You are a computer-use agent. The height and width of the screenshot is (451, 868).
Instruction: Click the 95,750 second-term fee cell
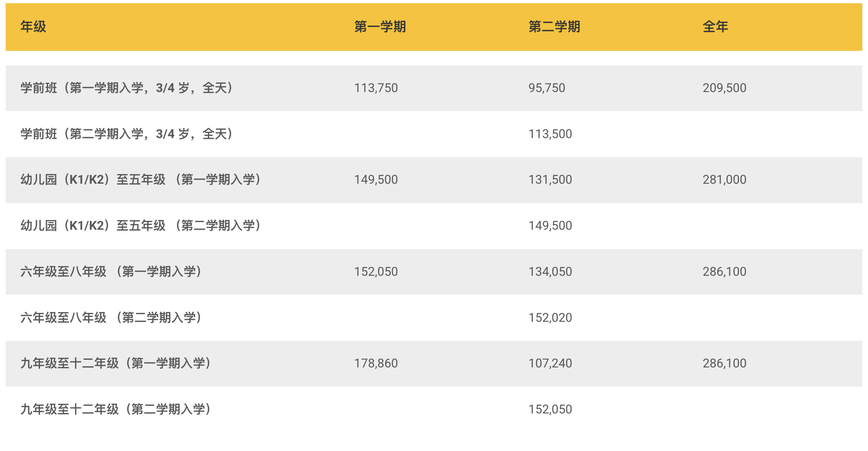click(x=547, y=88)
